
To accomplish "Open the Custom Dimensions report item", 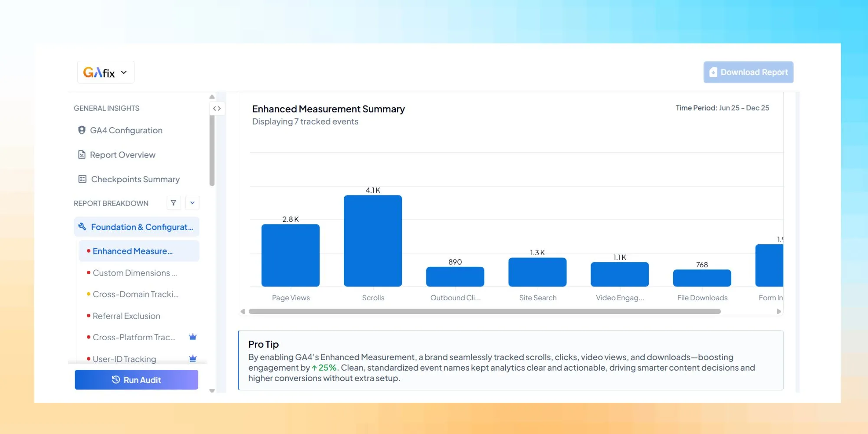I will tap(134, 273).
